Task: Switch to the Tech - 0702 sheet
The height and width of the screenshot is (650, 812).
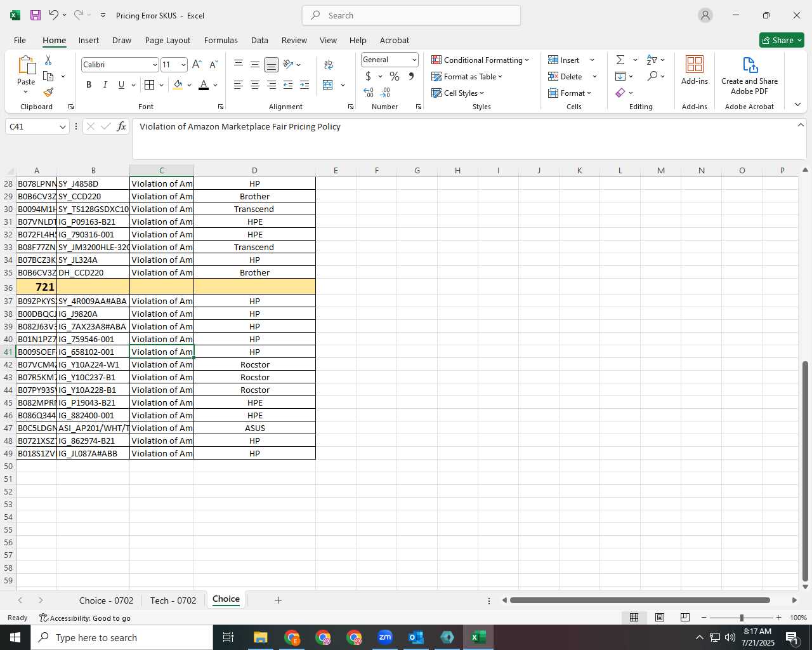Action: coord(173,600)
